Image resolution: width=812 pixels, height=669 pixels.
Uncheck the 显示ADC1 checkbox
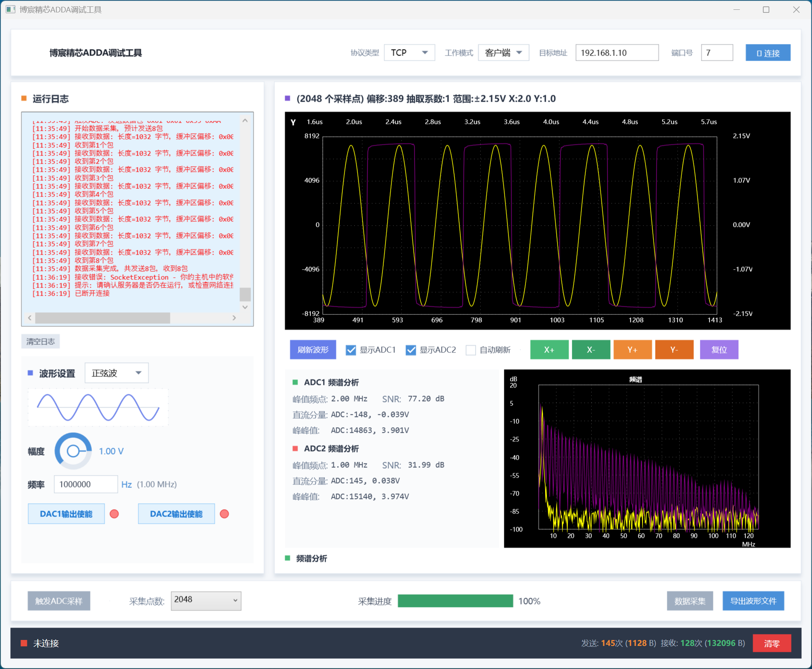pyautogui.click(x=351, y=350)
